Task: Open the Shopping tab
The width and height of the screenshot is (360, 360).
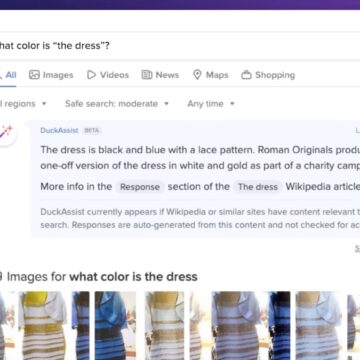Action: (268, 75)
